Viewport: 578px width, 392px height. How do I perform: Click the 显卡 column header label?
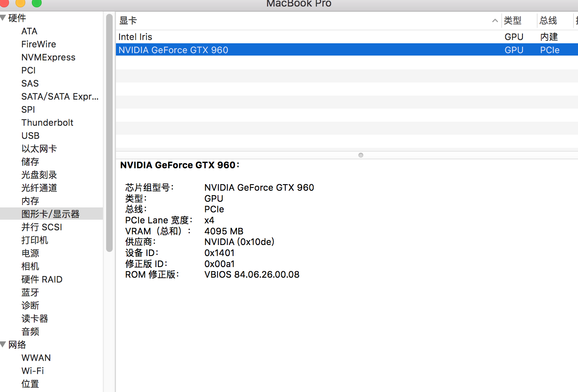tap(128, 21)
